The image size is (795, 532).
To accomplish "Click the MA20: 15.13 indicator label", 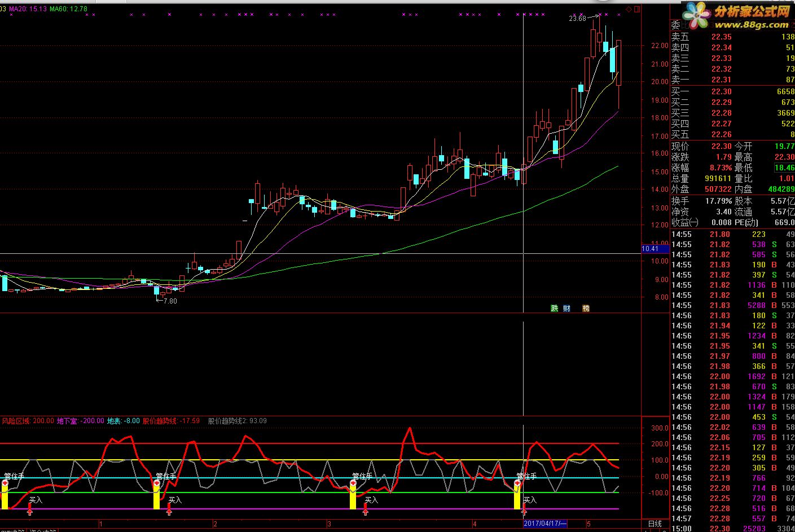I will 27,9.
